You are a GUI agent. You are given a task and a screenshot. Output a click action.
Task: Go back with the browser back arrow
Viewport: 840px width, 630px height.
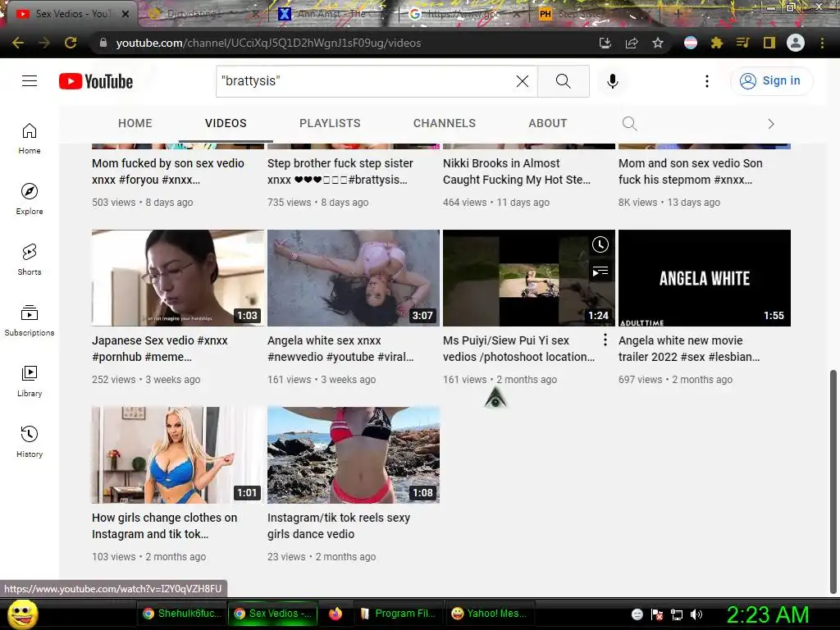coord(18,43)
